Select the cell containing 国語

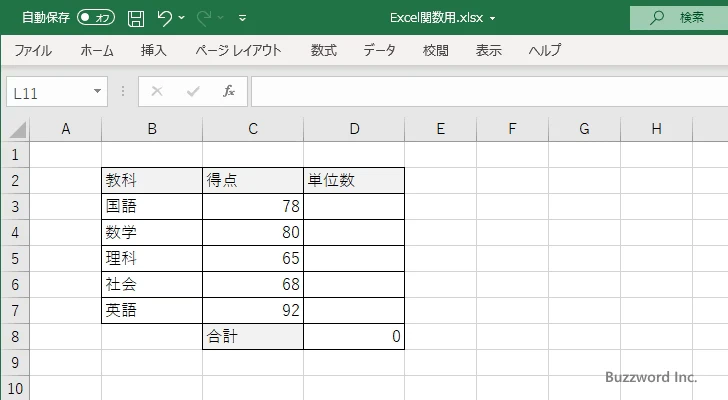coord(152,206)
